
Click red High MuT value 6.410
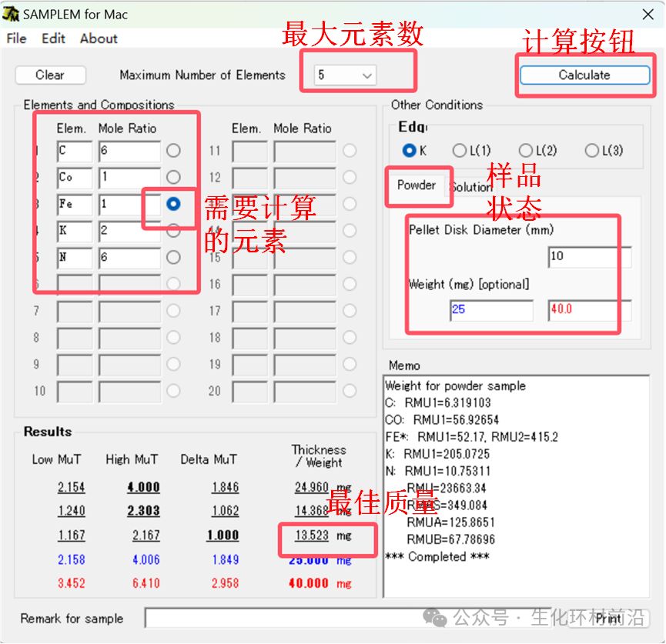pos(146,583)
